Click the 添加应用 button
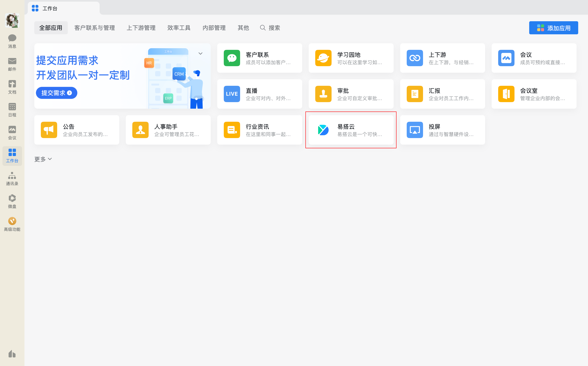Viewport: 588px width, 366px height. tap(553, 28)
